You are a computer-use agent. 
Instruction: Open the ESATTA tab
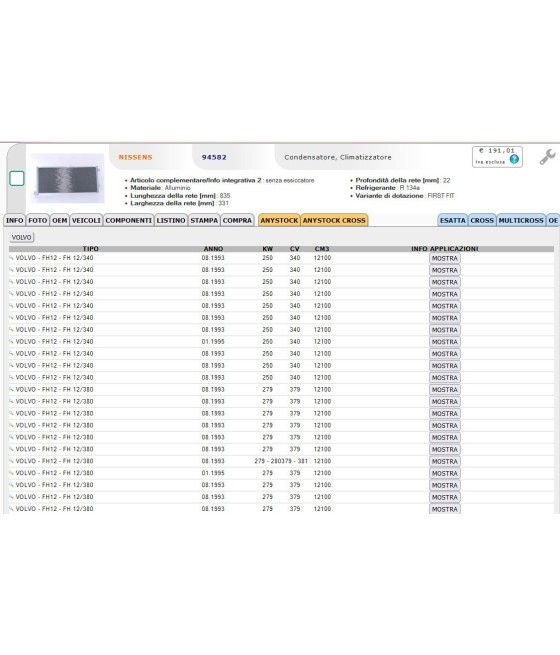click(453, 220)
